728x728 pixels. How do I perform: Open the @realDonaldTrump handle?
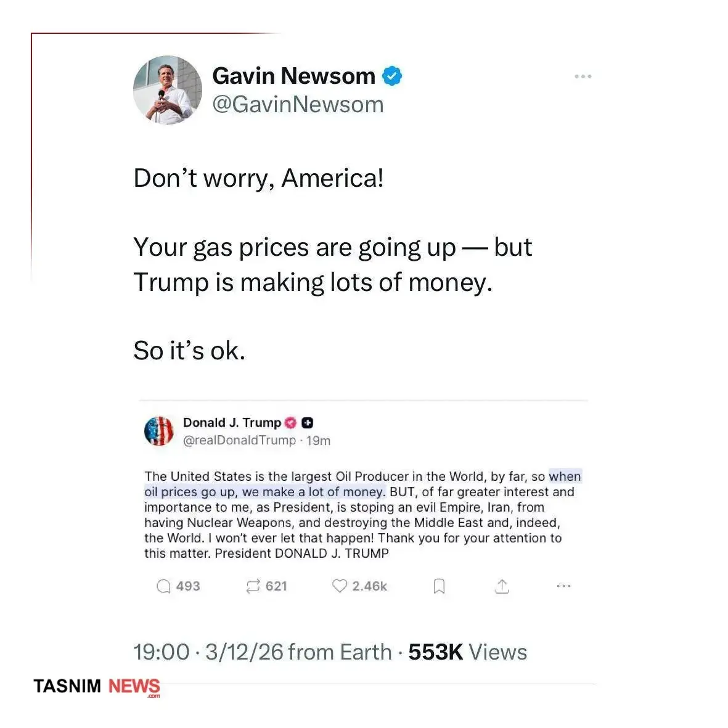click(239, 440)
